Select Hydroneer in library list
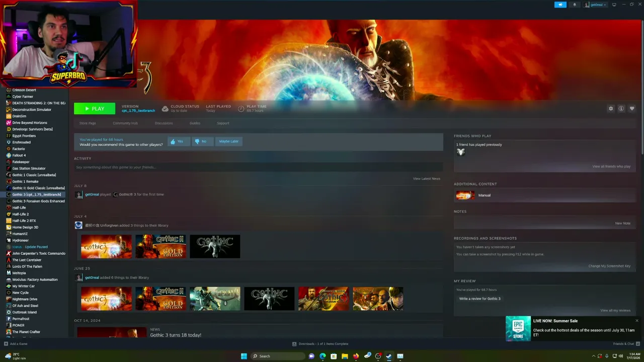This screenshot has height=362, width=644. click(x=21, y=240)
